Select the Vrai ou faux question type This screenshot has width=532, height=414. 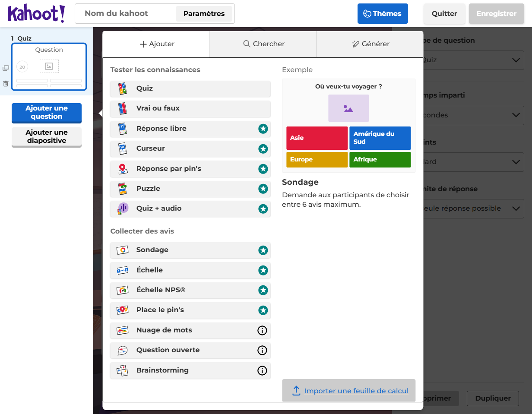(x=190, y=108)
